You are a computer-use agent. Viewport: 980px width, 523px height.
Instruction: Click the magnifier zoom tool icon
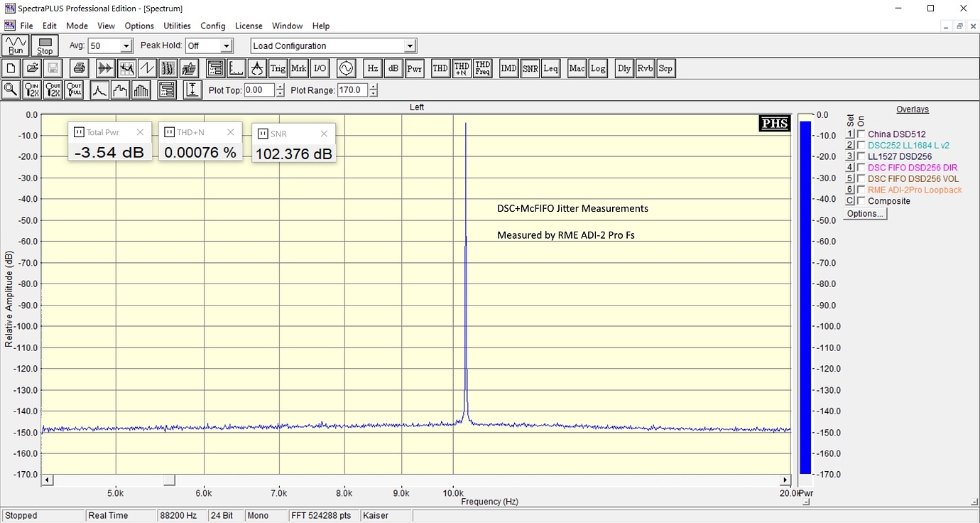[x=11, y=90]
